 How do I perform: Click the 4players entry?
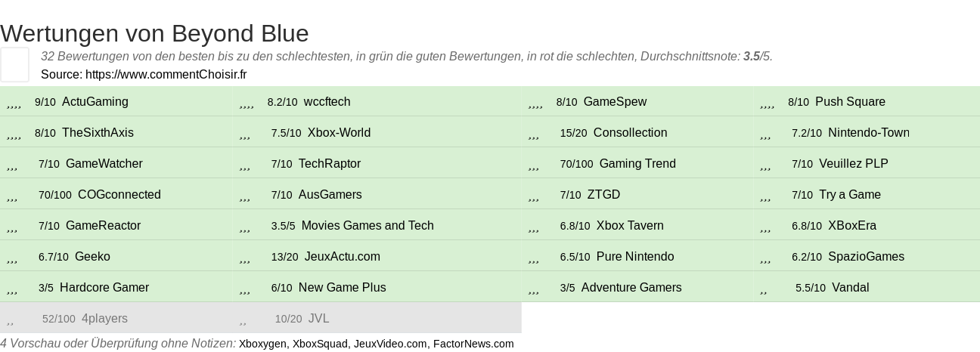tap(104, 319)
